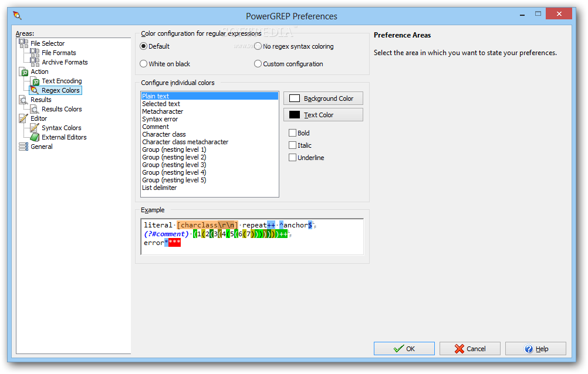588x374 pixels.
Task: Minimize the PowerGREP Preferences window
Action: pos(522,15)
